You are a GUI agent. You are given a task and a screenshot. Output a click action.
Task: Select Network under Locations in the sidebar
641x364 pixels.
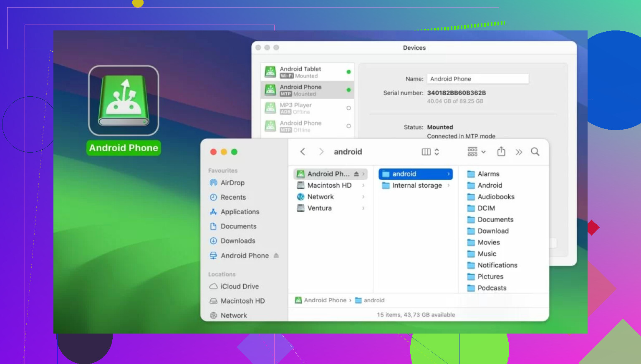click(228, 316)
